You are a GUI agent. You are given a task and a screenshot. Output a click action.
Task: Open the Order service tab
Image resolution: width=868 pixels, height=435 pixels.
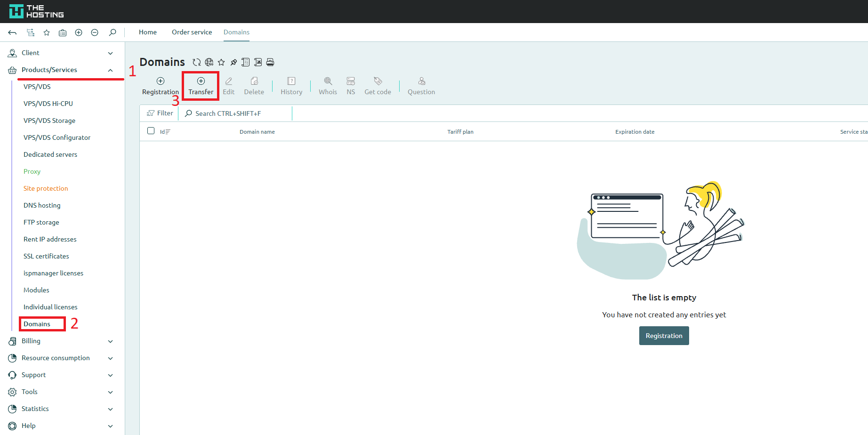tap(192, 32)
